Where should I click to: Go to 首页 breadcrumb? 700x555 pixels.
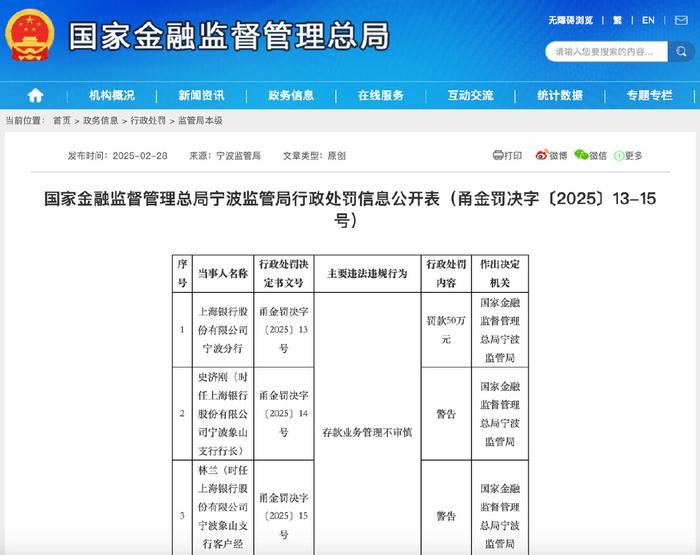tap(62, 121)
